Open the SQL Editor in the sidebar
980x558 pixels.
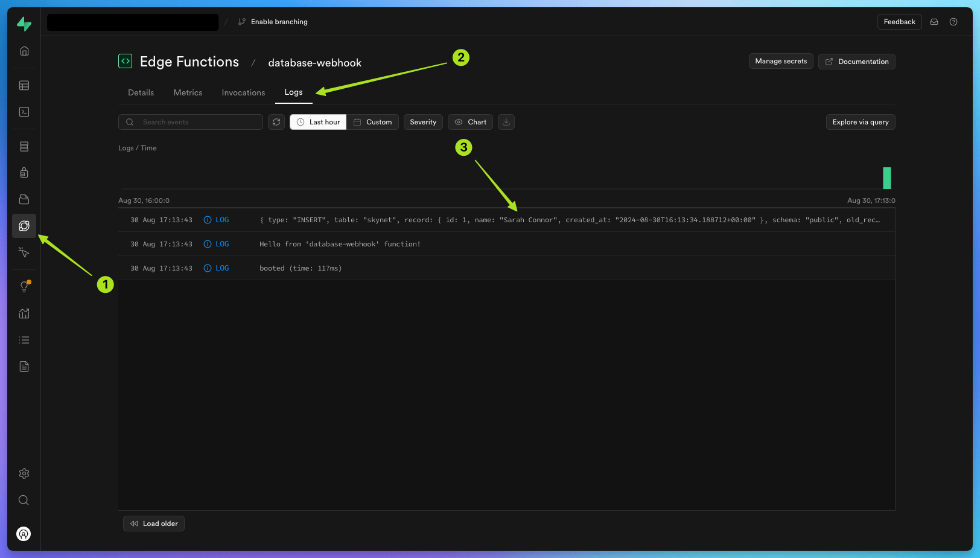[x=24, y=112]
